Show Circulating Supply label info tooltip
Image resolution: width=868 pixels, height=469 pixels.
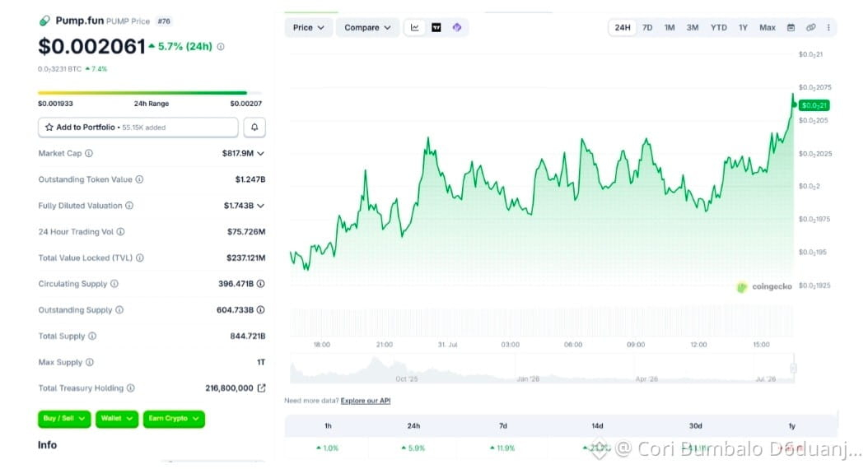point(114,284)
